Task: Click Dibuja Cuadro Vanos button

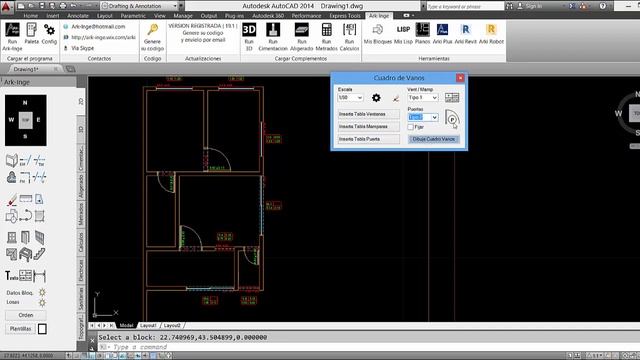Action: point(433,139)
